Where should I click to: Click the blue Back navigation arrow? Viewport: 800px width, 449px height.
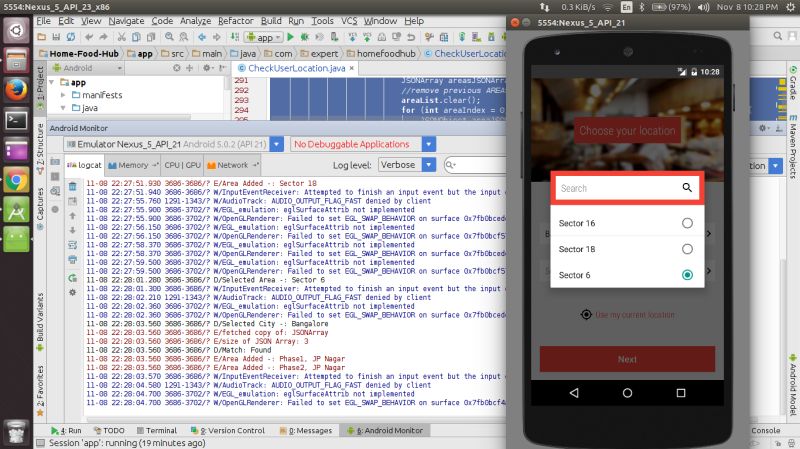coord(202,37)
